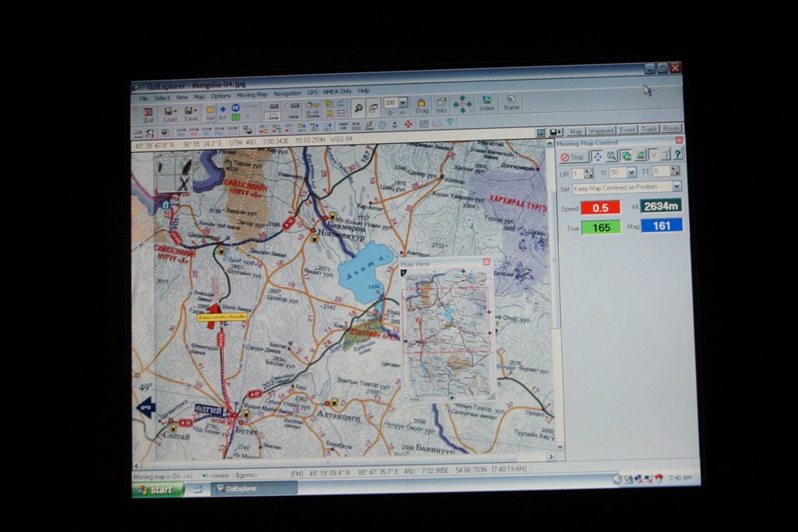Image resolution: width=798 pixels, height=532 pixels.
Task: Toggle the V button in Moving Map Control
Action: 653,155
